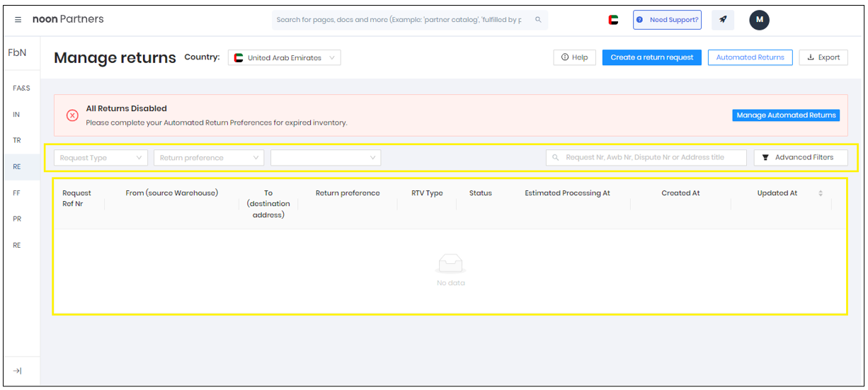Select PR in the sidebar
The image size is (868, 390).
tap(17, 219)
